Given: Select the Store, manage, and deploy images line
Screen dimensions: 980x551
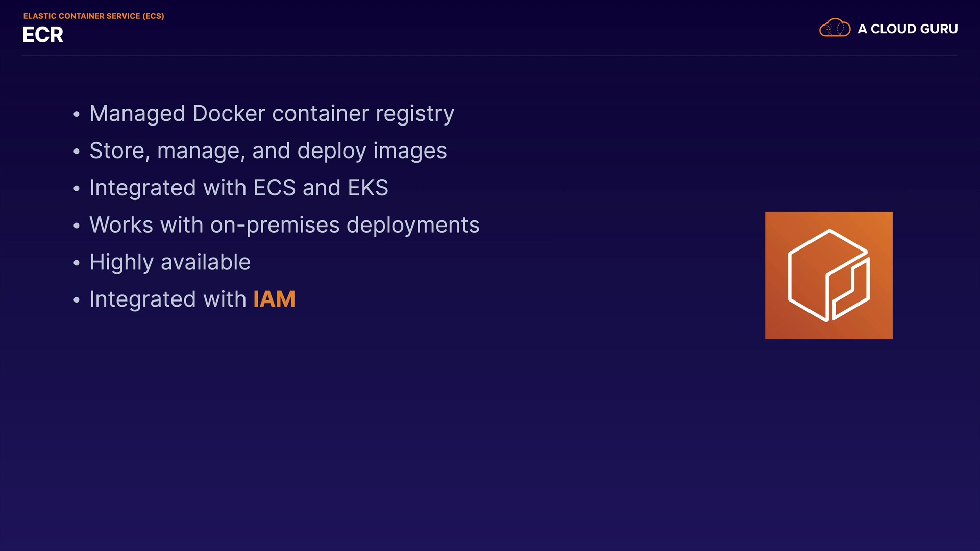Looking at the screenshot, I should pos(268,151).
